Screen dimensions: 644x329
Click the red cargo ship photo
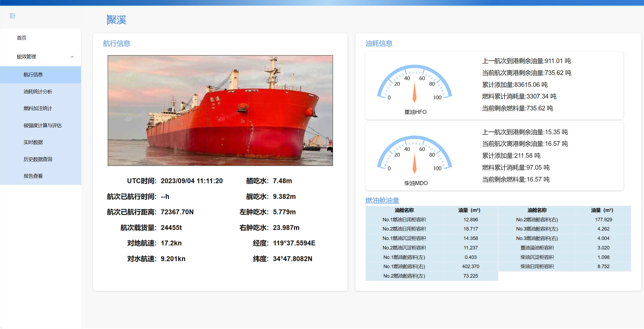click(220, 110)
